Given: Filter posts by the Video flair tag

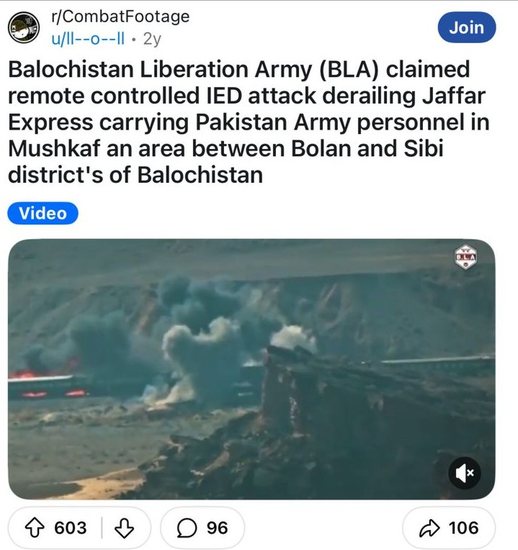Looking at the screenshot, I should [x=43, y=213].
